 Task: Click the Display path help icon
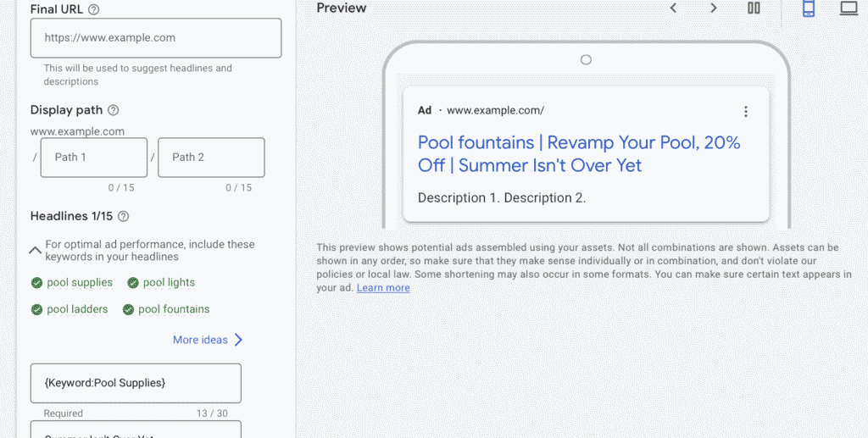coord(114,110)
